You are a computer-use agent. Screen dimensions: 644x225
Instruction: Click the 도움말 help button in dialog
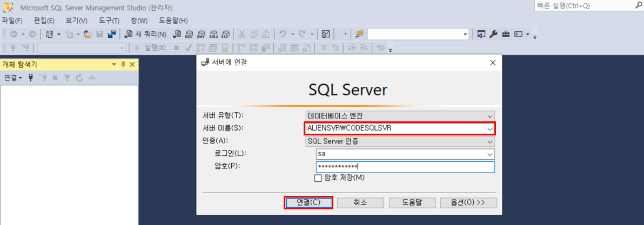click(412, 203)
